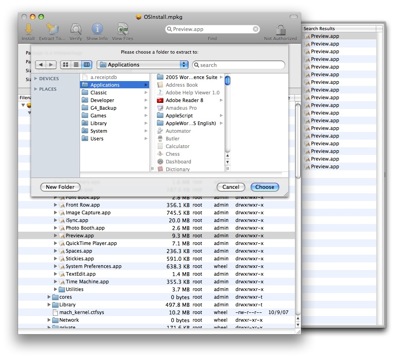Expand Photo Booth.app disclosure triangle
The width and height of the screenshot is (400, 362).
tap(55, 228)
